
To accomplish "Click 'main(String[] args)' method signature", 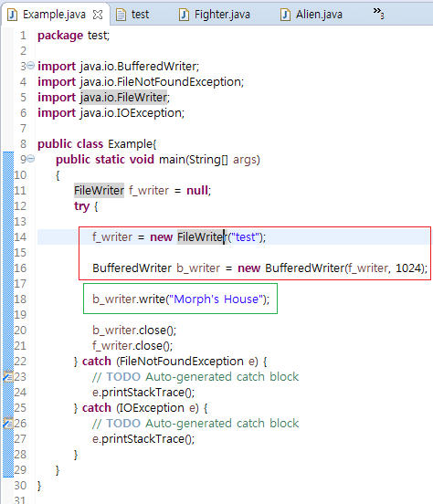I will pyautogui.click(x=209, y=160).
